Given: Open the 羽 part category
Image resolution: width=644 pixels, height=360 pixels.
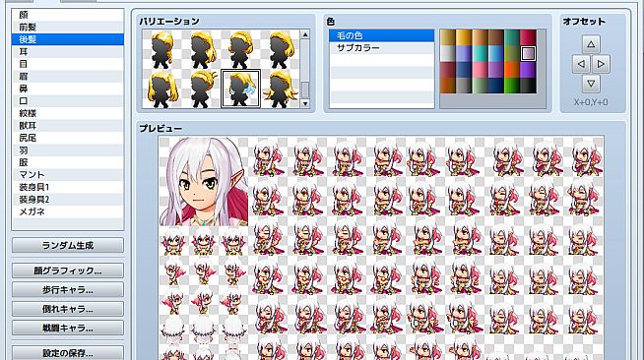Looking at the screenshot, I should [68, 150].
